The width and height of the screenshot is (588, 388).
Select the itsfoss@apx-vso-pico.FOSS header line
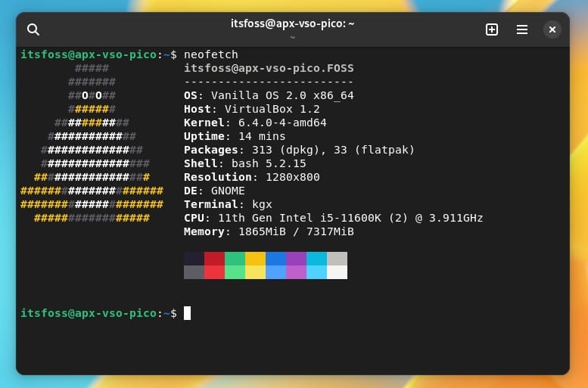(x=269, y=68)
